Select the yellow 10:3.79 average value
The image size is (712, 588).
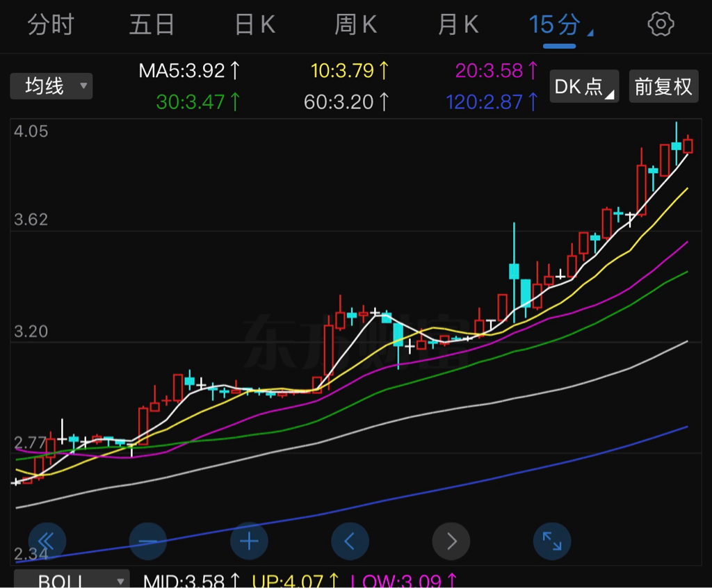click(x=350, y=71)
